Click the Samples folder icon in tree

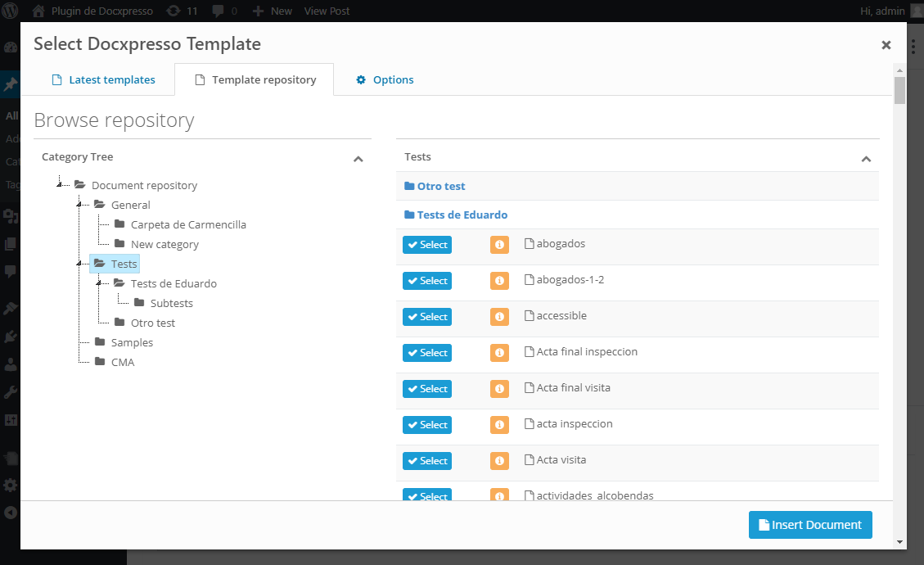(x=100, y=342)
